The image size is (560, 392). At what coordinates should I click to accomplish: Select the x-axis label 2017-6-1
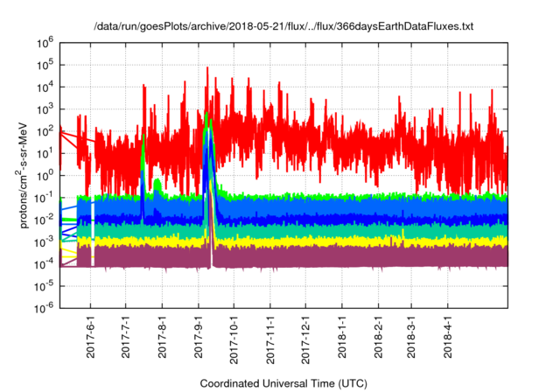pyautogui.click(x=91, y=337)
